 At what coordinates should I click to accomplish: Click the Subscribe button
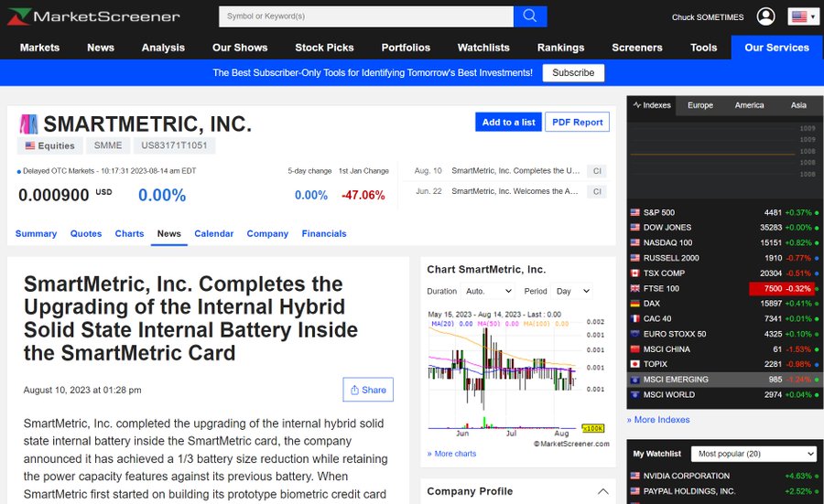(573, 73)
